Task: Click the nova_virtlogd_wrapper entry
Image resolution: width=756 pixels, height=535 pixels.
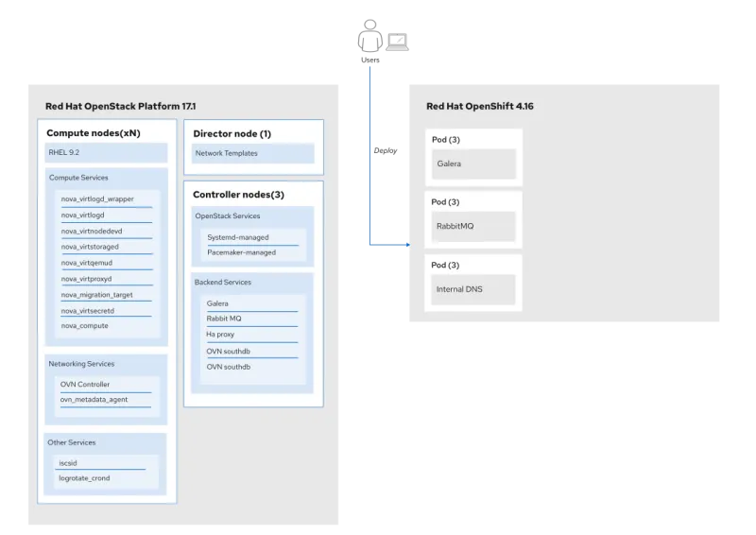Action: coord(97,198)
